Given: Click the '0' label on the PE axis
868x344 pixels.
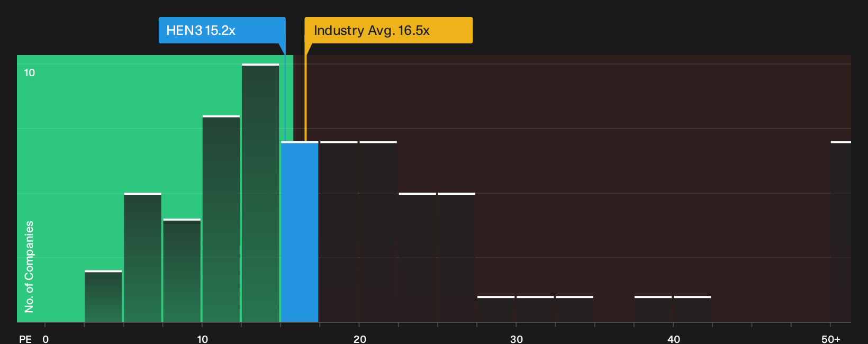Looking at the screenshot, I should coord(46,339).
